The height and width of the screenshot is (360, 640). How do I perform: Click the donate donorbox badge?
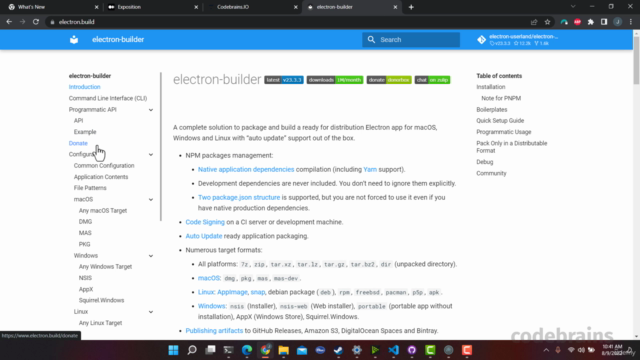click(389, 80)
